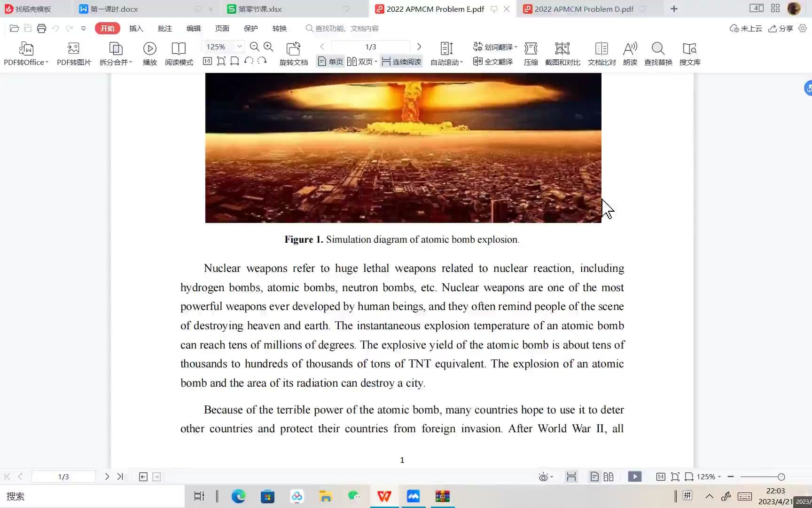812x508 pixels.
Task: Toggle single-page layout in status bar
Action: [x=594, y=477]
